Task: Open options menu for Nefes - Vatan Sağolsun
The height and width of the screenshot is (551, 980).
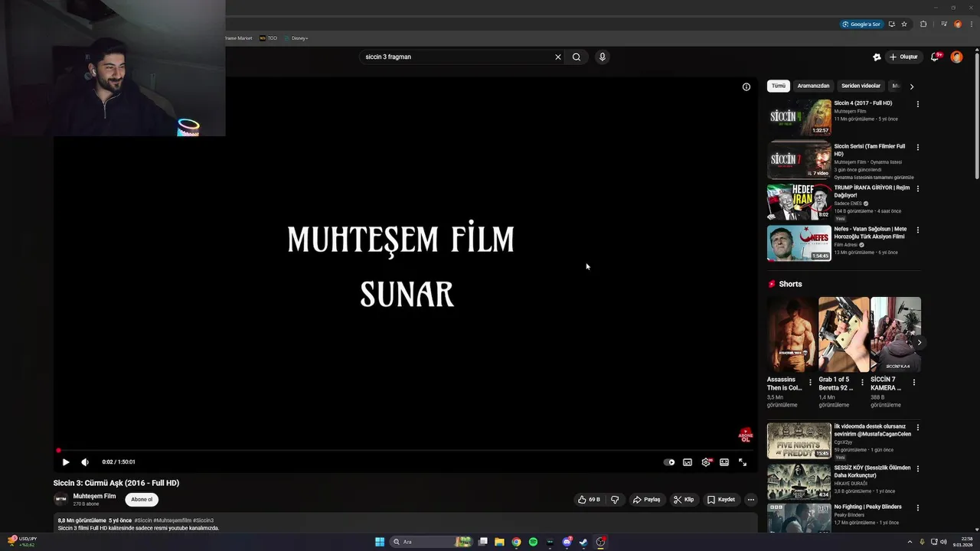Action: coord(918,230)
